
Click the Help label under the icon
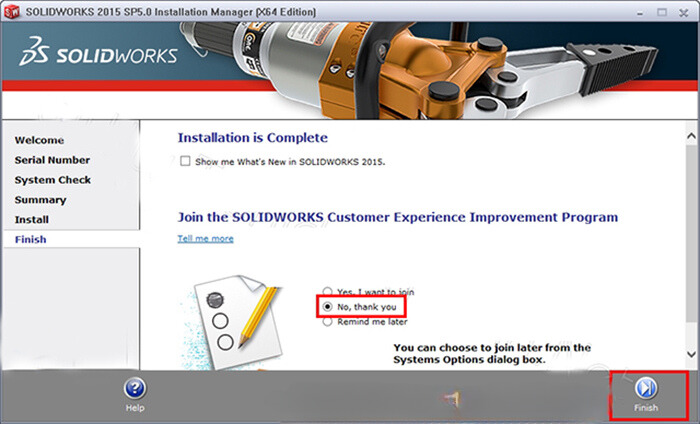pos(135,407)
